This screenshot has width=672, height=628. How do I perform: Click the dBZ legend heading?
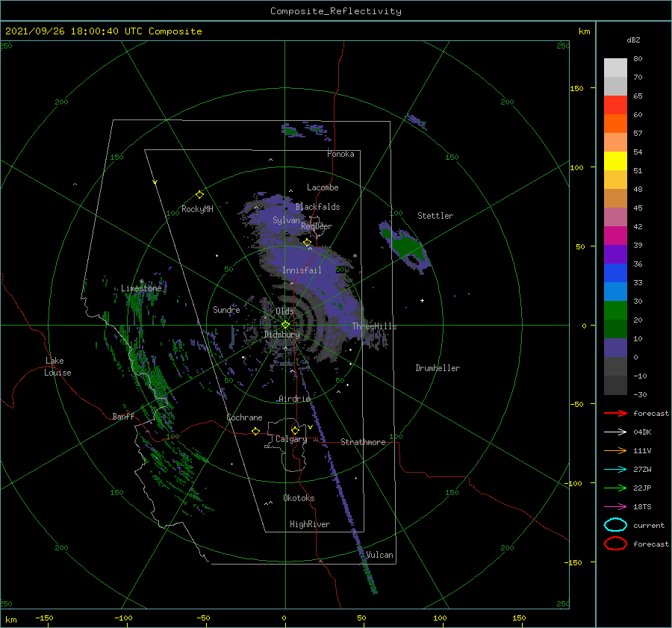click(633, 40)
